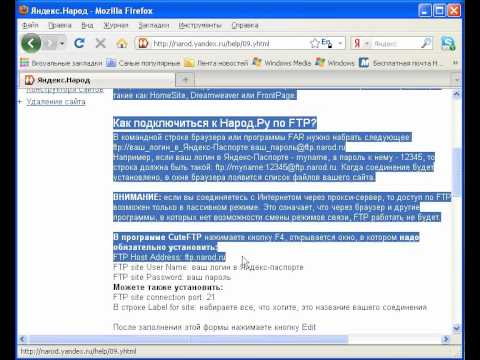Open the address bar history dropdown
Screen dimensions: 480x360
point(340,43)
